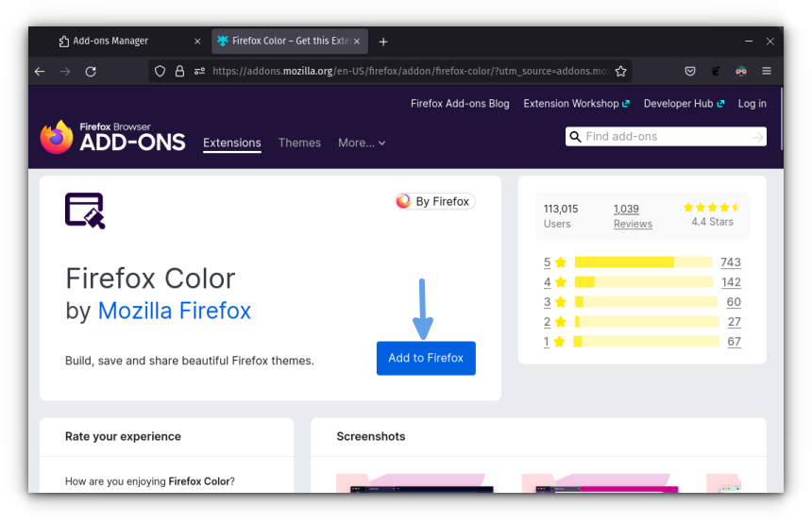Reload the current page
Image resolution: width=812 pixels, height=523 pixels.
(x=91, y=72)
